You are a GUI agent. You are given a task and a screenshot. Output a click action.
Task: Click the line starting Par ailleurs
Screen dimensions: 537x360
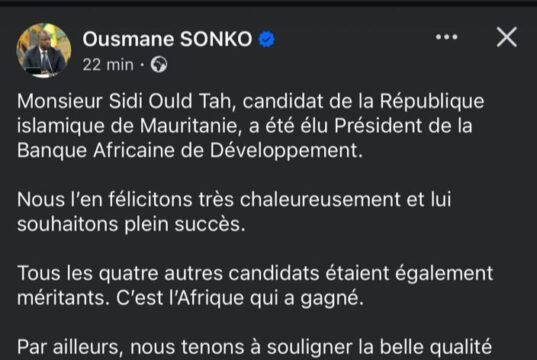click(x=254, y=347)
